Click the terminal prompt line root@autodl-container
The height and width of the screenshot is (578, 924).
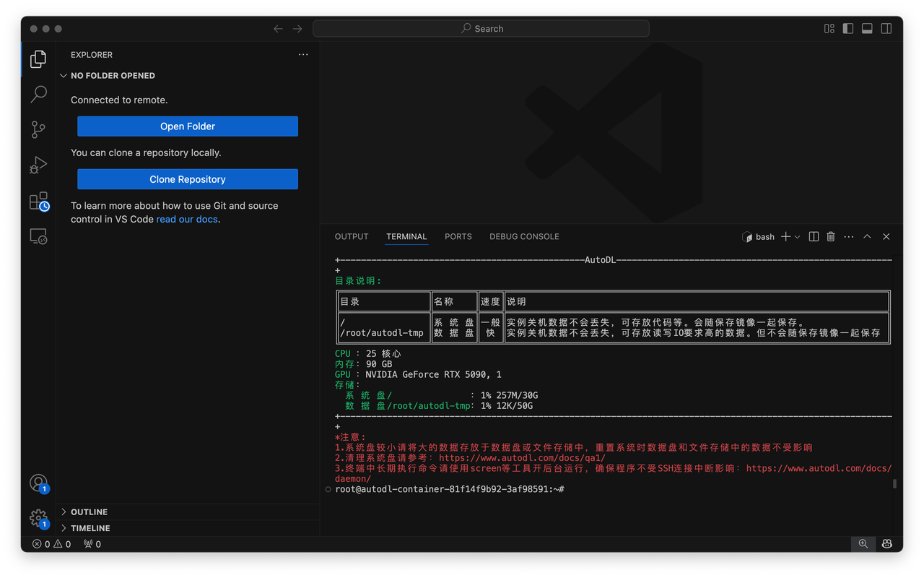(450, 489)
